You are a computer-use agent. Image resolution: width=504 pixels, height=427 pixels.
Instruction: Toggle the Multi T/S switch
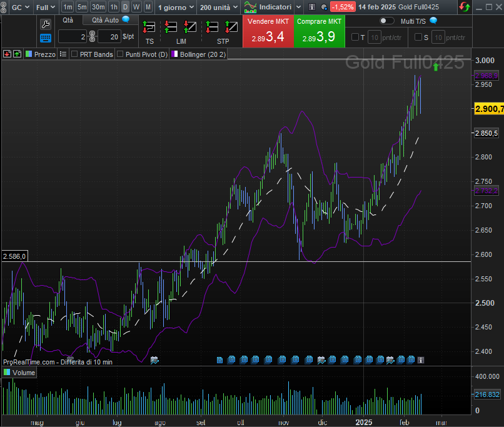(x=387, y=21)
